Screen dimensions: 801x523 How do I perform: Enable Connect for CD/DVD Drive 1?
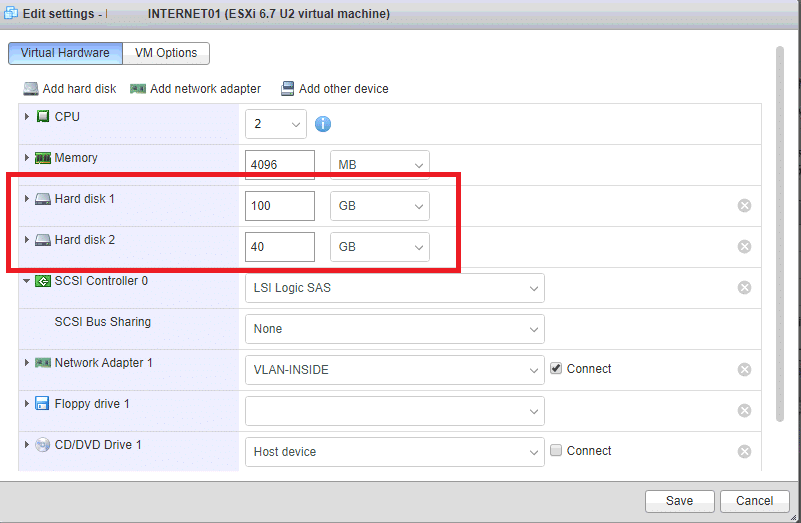(556, 450)
